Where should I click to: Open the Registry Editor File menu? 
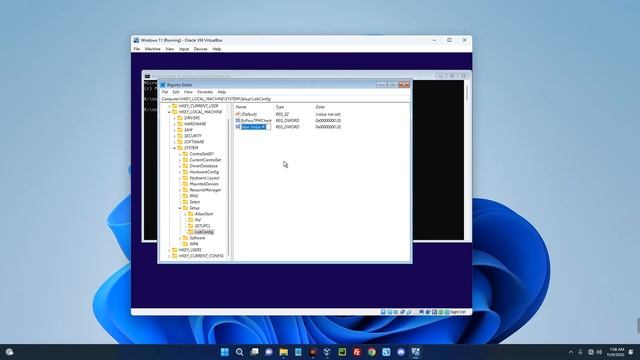165,92
